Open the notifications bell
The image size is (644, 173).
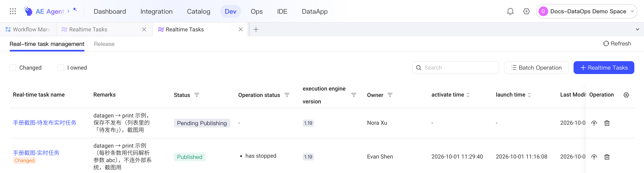510,11
